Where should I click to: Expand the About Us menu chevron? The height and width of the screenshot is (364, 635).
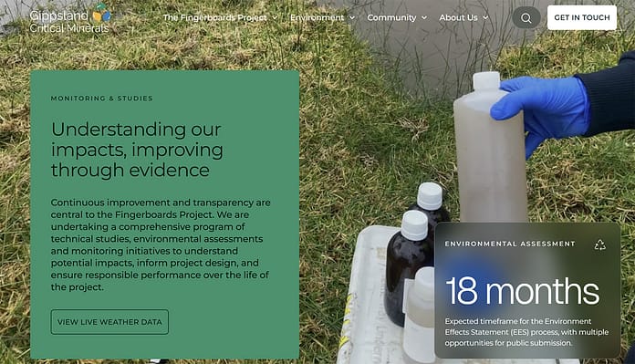tap(485, 18)
